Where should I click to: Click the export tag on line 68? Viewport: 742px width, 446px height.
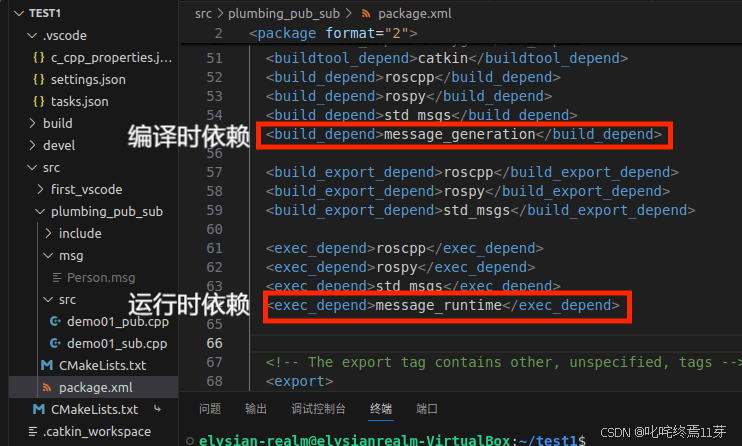coord(299,381)
